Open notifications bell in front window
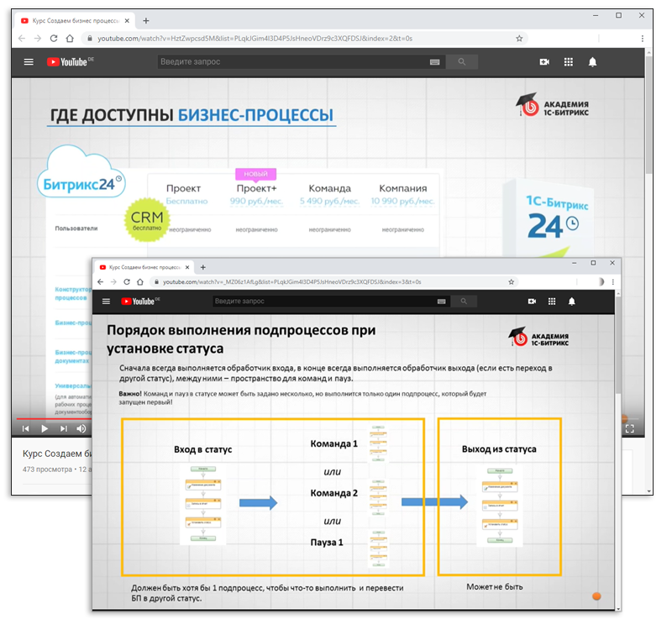Viewport: 672px width, 630px height. click(x=572, y=302)
